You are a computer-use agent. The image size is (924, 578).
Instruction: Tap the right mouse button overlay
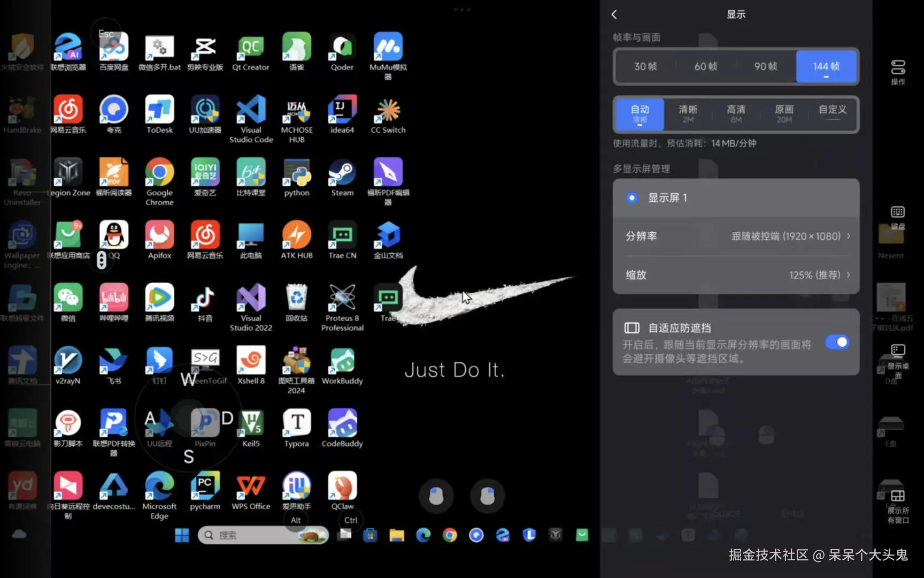487,496
